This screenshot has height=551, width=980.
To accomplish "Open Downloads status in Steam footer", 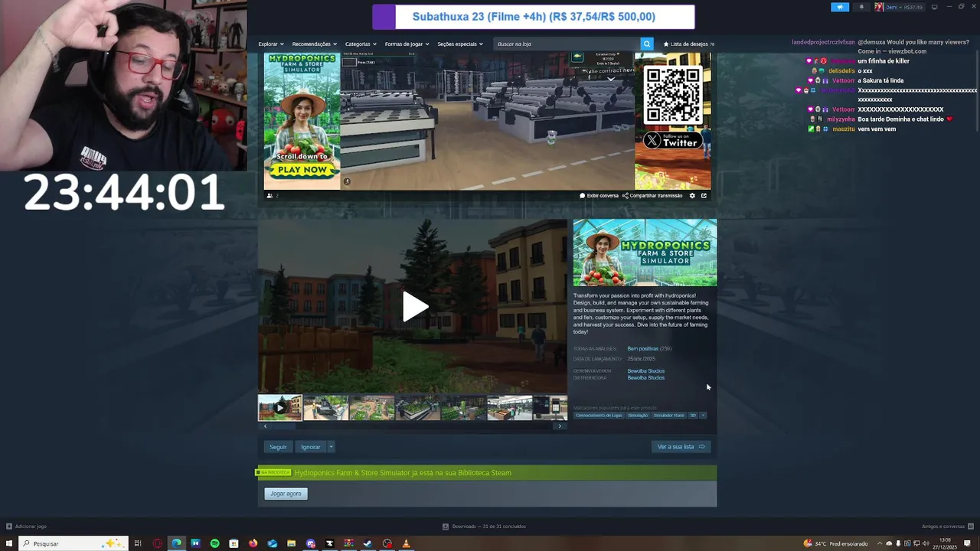I will coord(484,527).
